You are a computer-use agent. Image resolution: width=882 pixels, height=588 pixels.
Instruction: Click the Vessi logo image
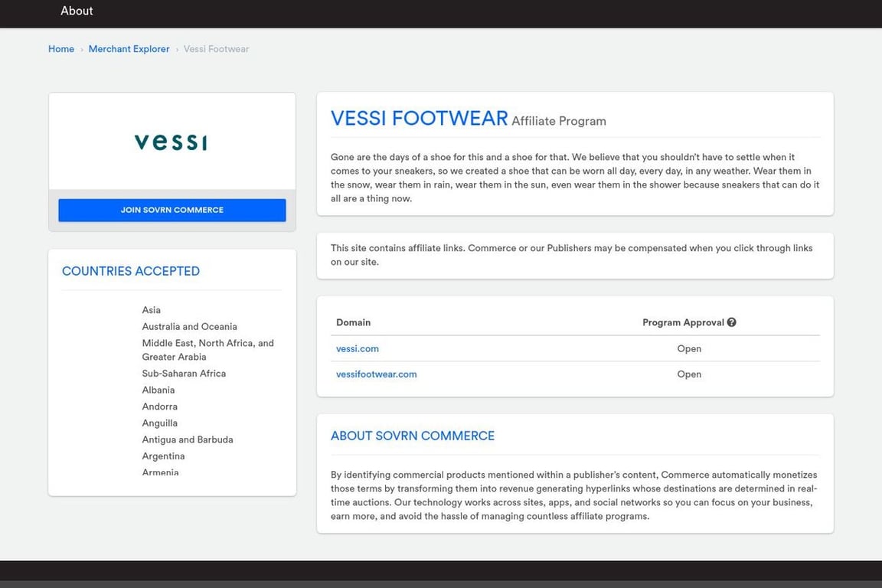[x=171, y=142]
